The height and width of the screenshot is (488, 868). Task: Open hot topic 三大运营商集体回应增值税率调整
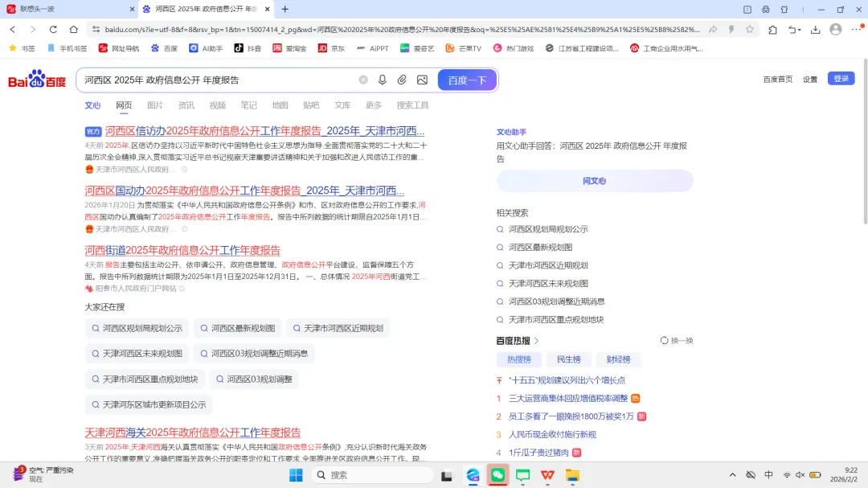568,398
